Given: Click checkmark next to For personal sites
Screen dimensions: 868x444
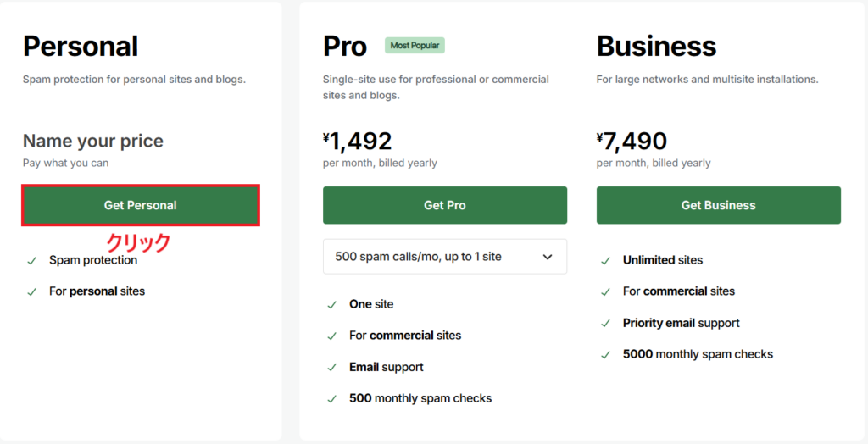Looking at the screenshot, I should (x=31, y=292).
